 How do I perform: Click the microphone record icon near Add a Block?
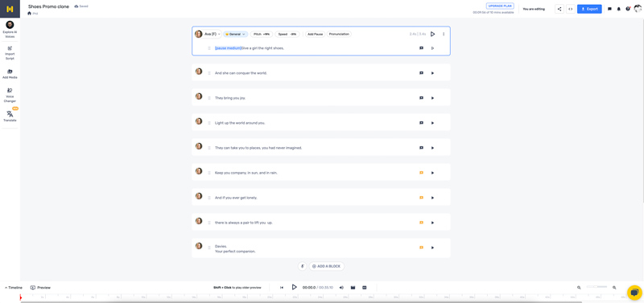(x=303, y=266)
